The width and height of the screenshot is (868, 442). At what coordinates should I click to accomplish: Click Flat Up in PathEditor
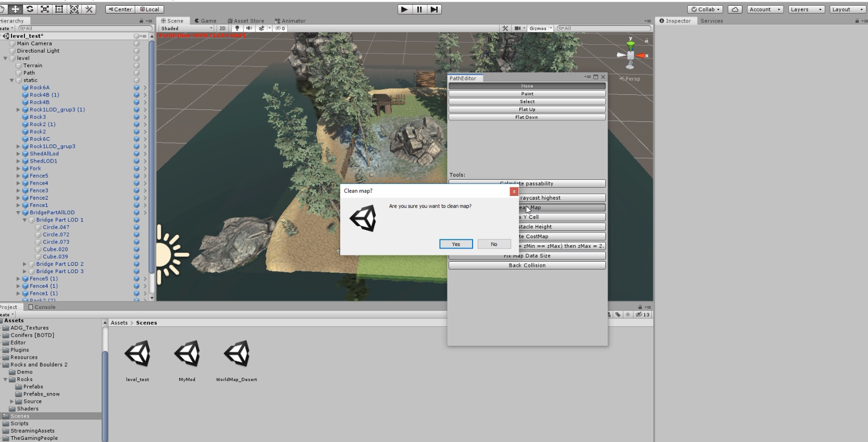pos(527,109)
